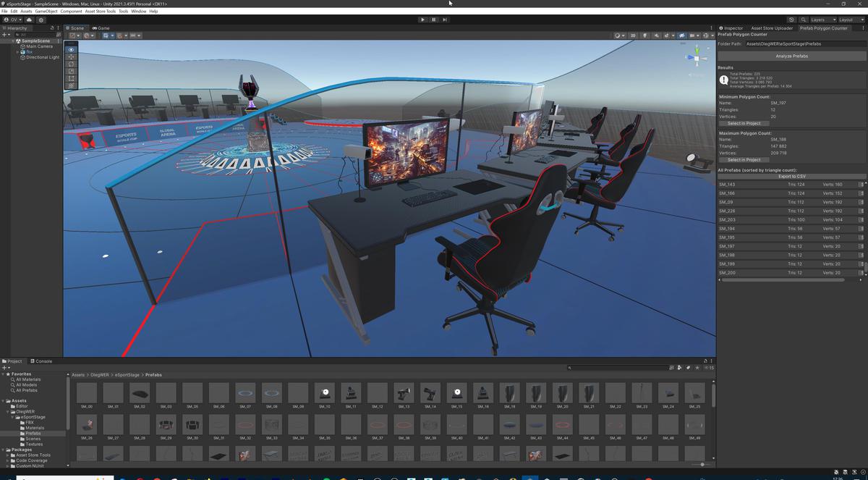Image resolution: width=868 pixels, height=480 pixels.
Task: Toggle scene lighting preview
Action: pos(645,35)
